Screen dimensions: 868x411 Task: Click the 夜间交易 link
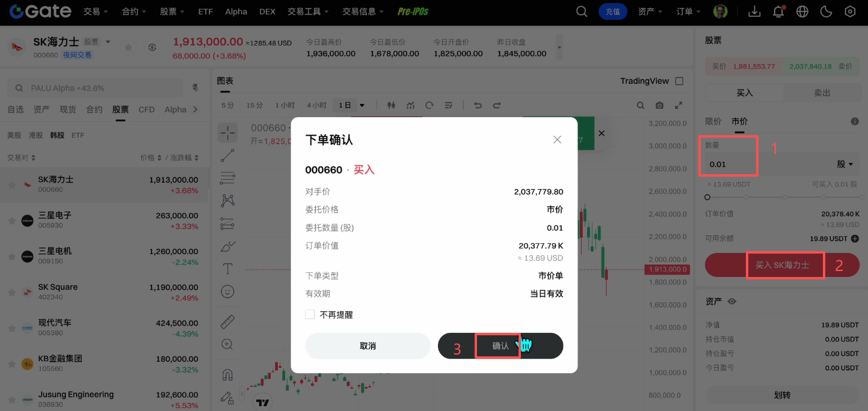77,55
